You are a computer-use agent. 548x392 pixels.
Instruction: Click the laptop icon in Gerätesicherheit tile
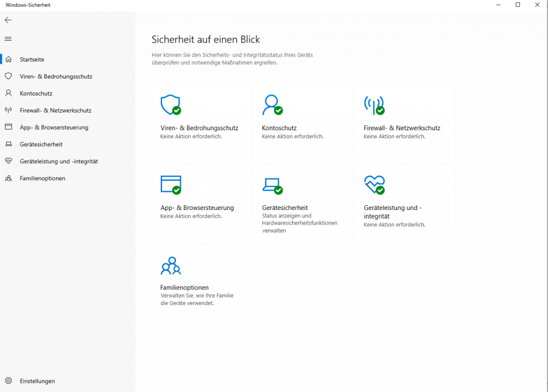(x=272, y=184)
